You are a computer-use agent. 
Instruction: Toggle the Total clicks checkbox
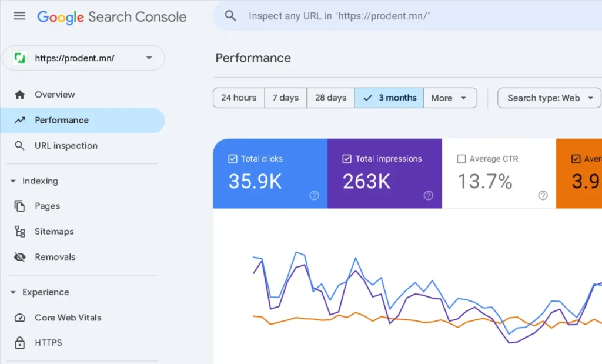(233, 159)
